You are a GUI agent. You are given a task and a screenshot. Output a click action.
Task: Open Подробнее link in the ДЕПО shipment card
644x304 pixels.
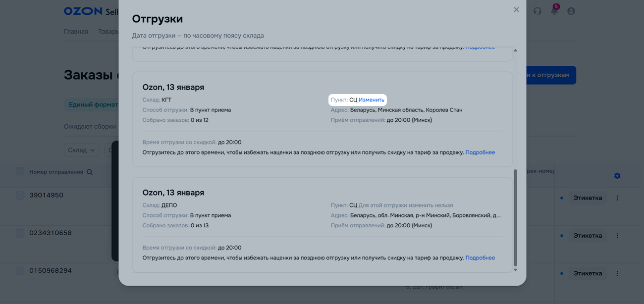[x=480, y=258]
